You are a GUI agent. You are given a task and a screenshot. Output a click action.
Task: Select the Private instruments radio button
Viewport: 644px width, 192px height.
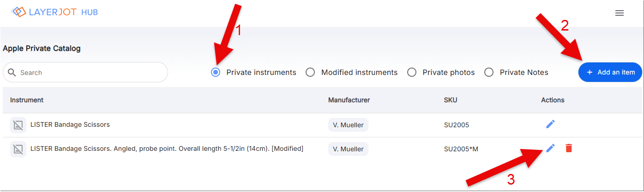216,72
